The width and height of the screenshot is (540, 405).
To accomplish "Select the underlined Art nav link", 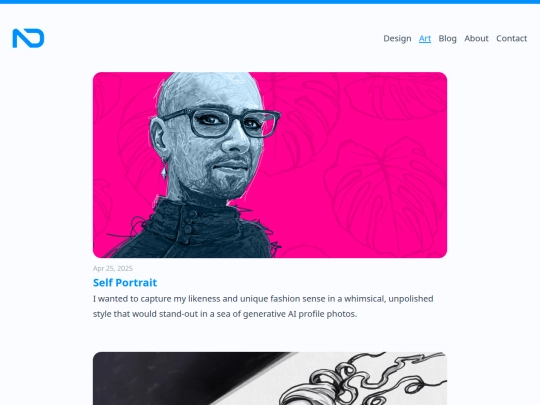I will tap(425, 39).
